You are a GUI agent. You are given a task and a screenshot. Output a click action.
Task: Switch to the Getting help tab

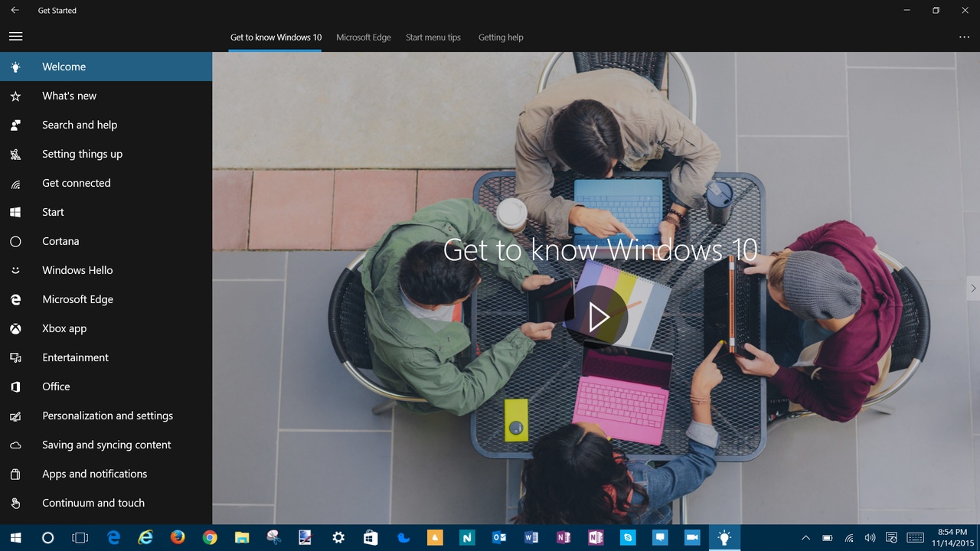pos(501,37)
